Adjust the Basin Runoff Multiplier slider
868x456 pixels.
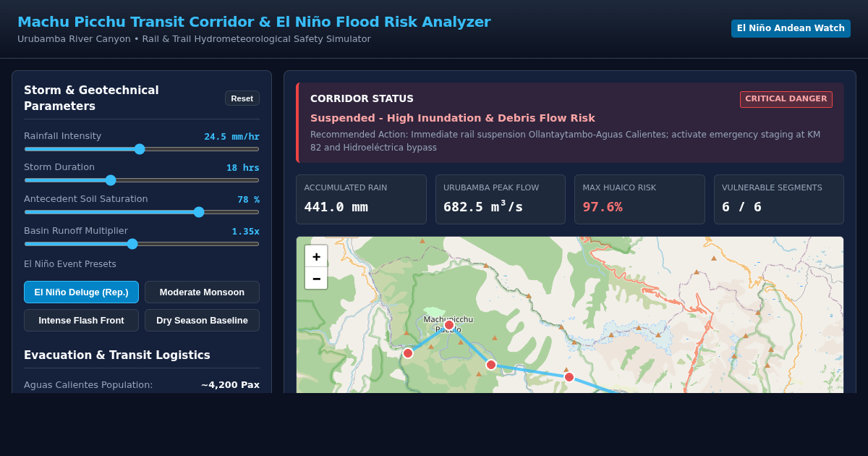tap(142, 244)
